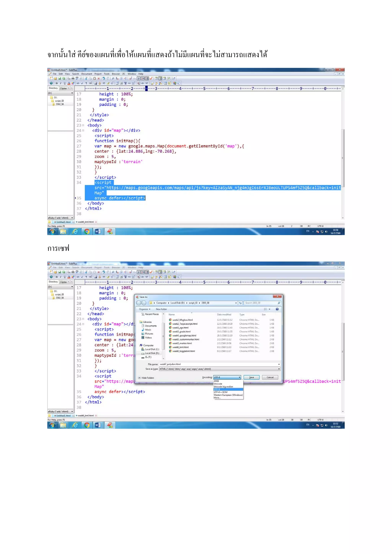Choose UTF-8 + BOM from encoding list
392x554 pixels.
[221, 392]
